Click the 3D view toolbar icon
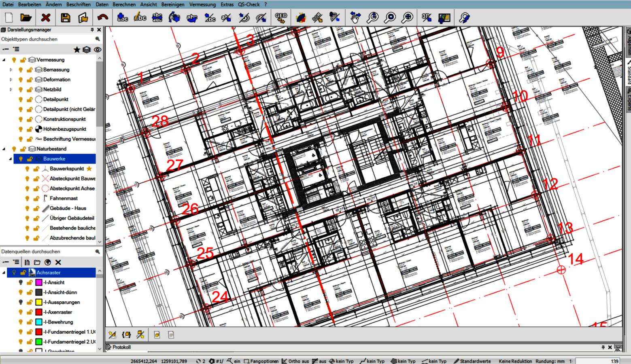The height and width of the screenshot is (364, 631). tap(426, 18)
